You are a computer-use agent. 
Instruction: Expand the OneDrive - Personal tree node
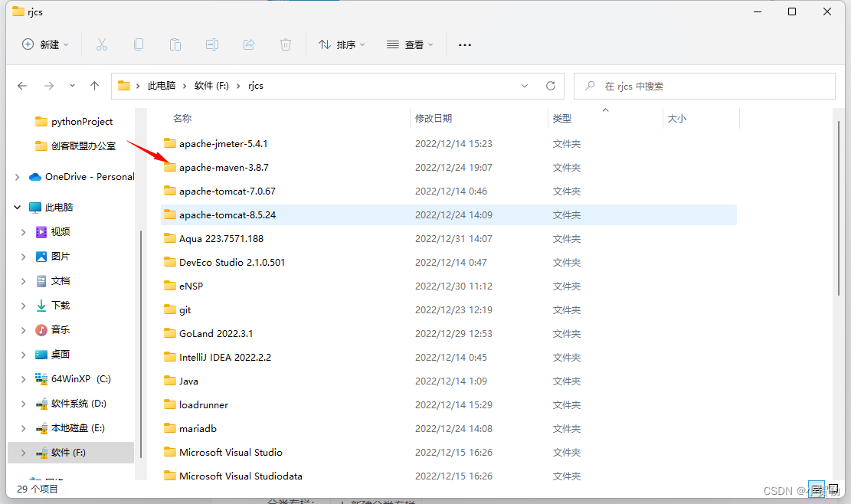[x=18, y=177]
